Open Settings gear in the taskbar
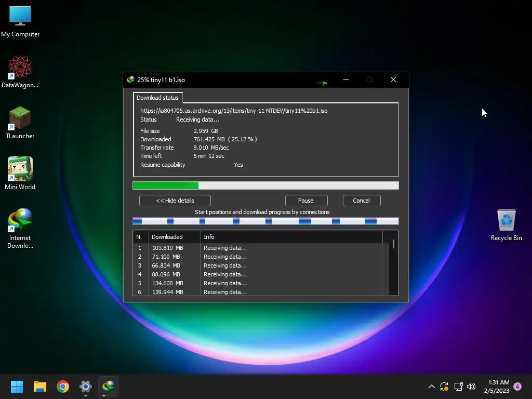532x399 pixels. point(86,387)
